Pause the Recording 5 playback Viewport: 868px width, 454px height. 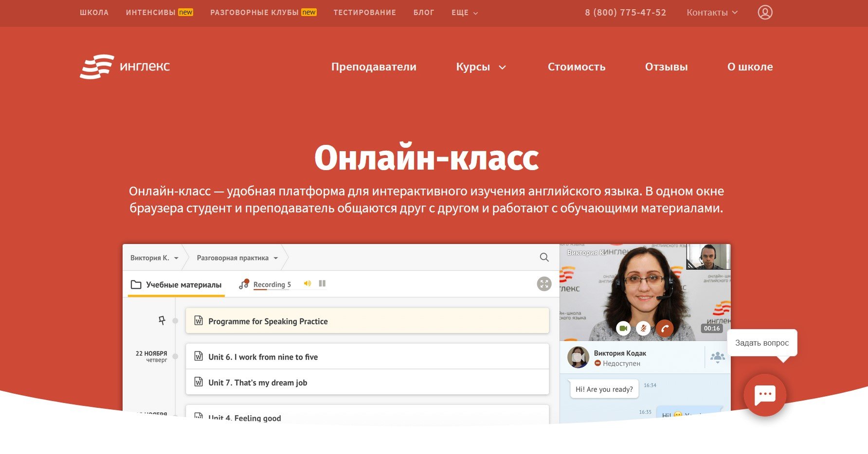[x=322, y=283]
